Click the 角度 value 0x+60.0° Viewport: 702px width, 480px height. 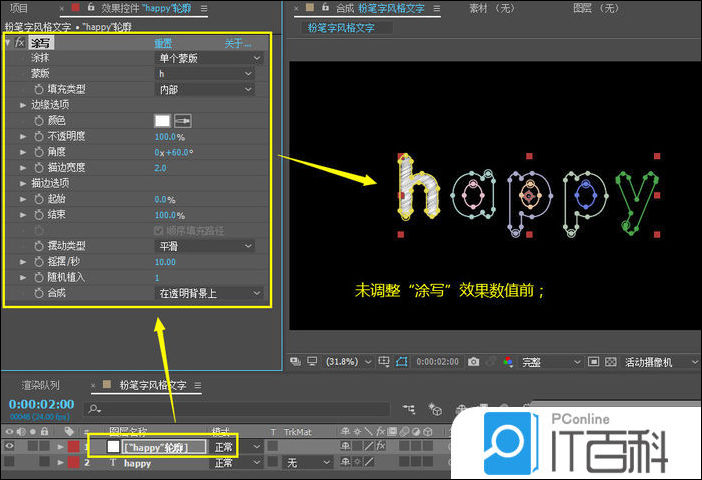point(174,152)
